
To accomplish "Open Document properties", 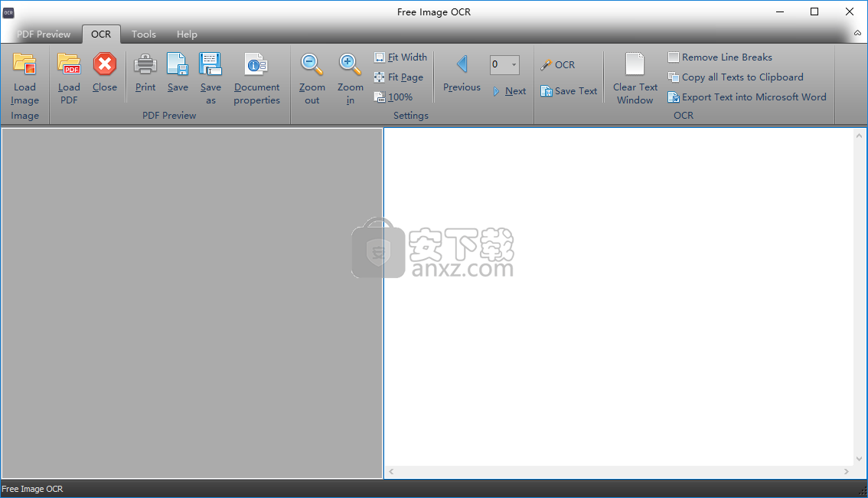I will (x=256, y=79).
